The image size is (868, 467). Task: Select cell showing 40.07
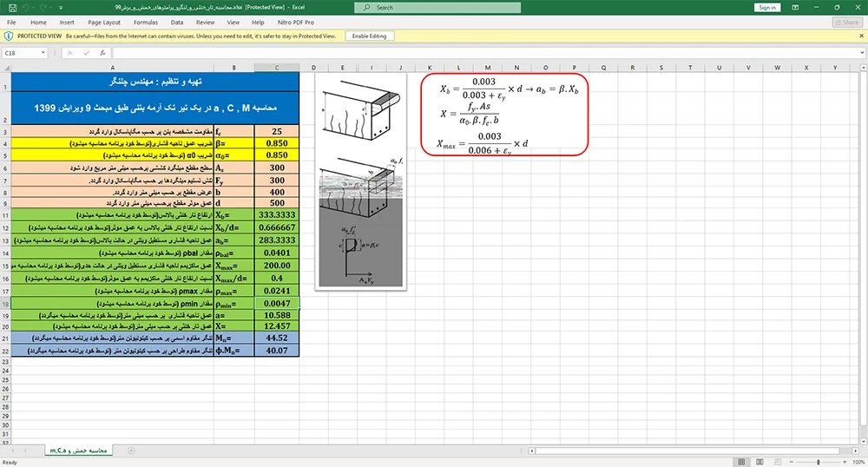[x=277, y=351]
